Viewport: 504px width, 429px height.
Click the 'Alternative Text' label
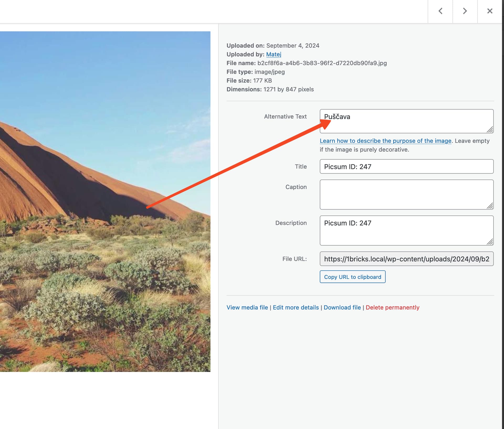point(285,116)
